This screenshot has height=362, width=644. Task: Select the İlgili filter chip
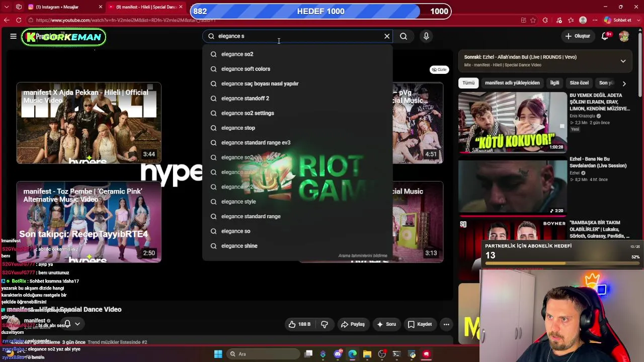(554, 83)
